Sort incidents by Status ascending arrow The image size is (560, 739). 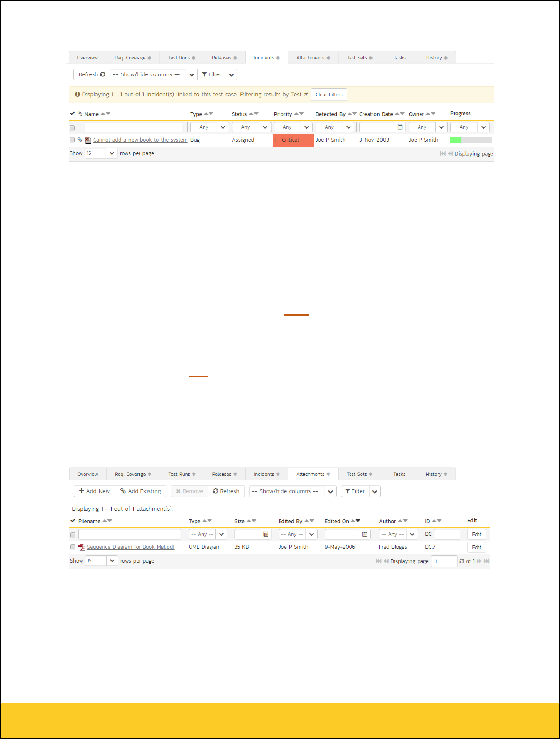tap(251, 114)
